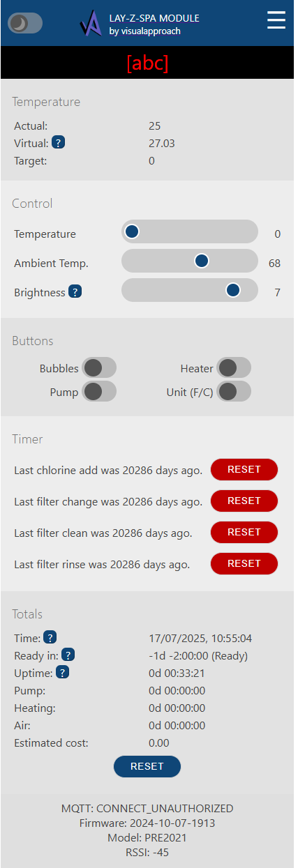Click the visualapproach logo icon

(91, 23)
